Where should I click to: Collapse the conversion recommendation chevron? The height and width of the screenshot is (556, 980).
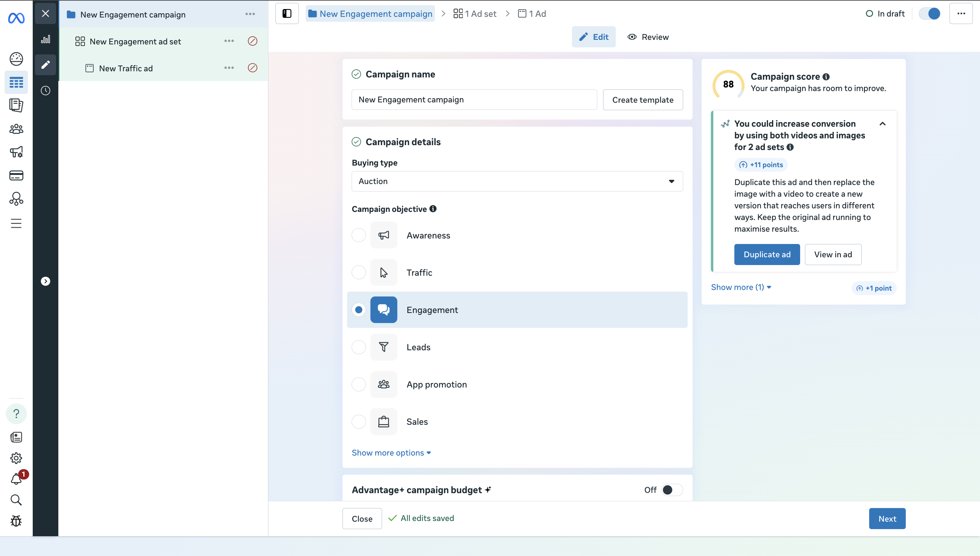882,124
